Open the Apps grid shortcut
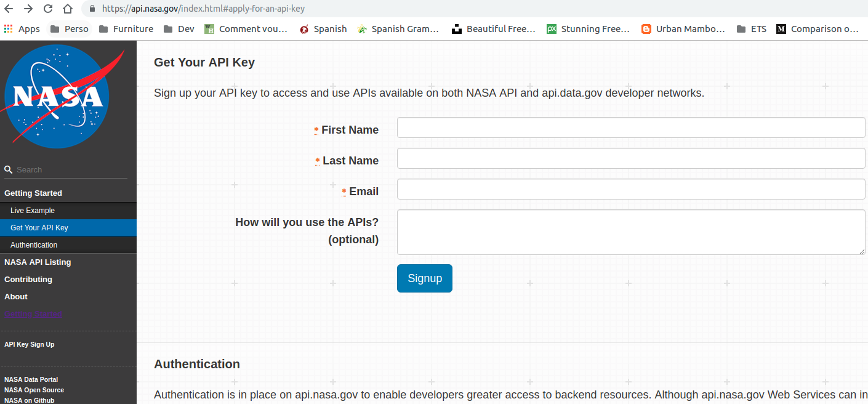The image size is (868, 404). click(22, 29)
